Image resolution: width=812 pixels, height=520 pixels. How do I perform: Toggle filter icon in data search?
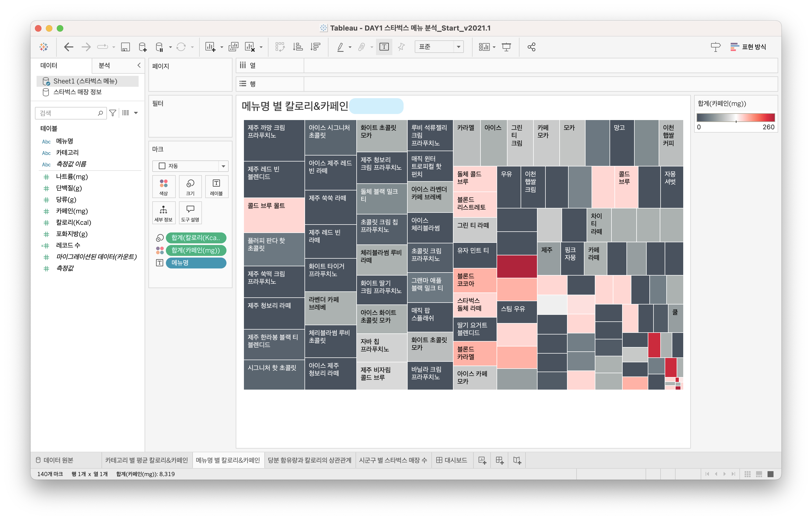(x=113, y=113)
